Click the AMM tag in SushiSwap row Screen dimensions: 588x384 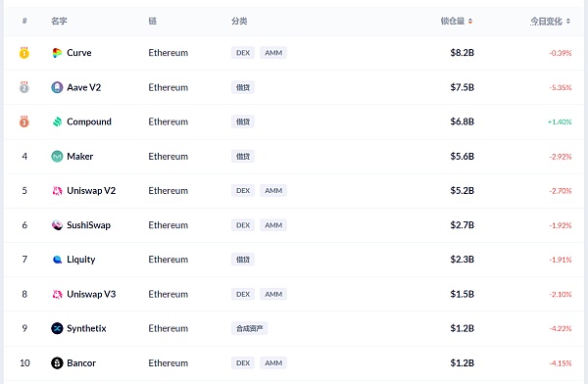273,225
